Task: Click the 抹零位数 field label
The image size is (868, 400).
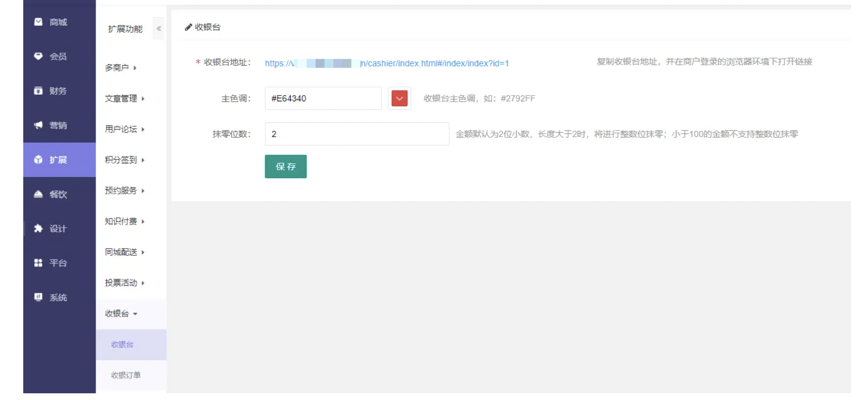Action: coord(232,134)
